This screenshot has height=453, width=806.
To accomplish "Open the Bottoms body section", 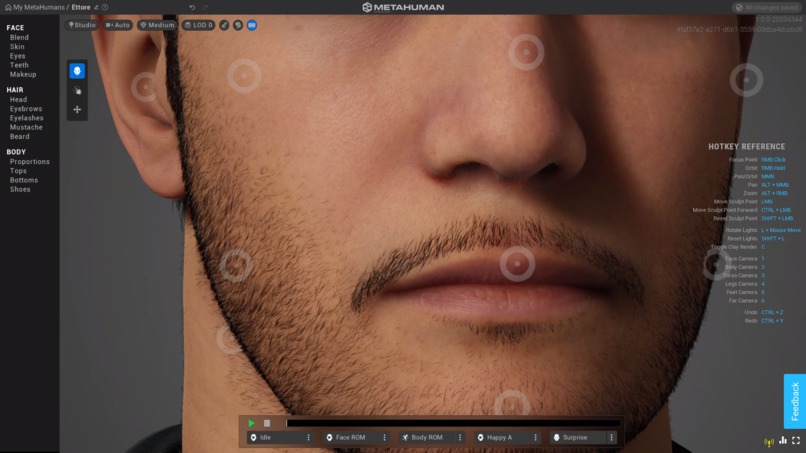I will pos(24,180).
